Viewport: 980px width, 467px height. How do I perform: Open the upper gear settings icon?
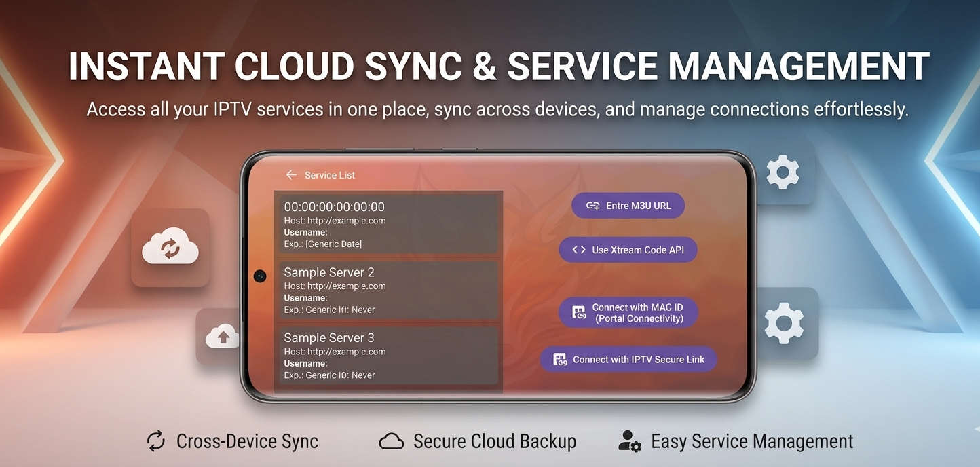(783, 172)
